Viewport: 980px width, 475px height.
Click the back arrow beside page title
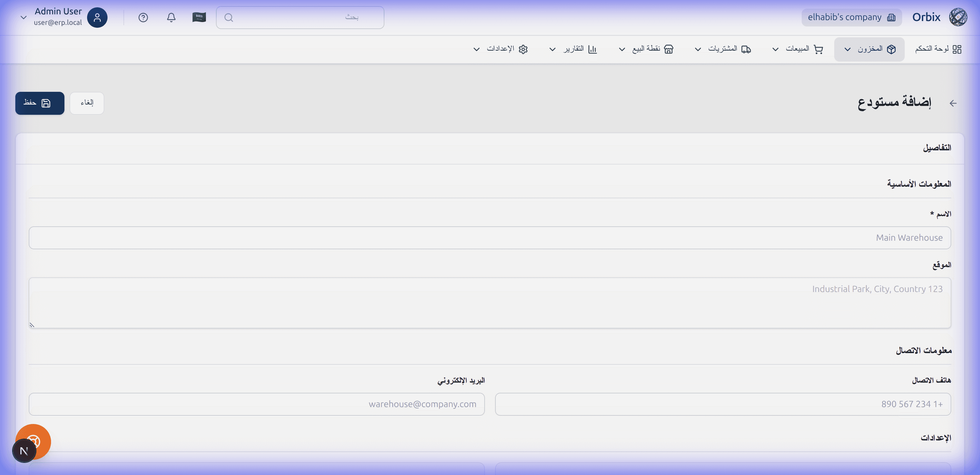tap(953, 103)
